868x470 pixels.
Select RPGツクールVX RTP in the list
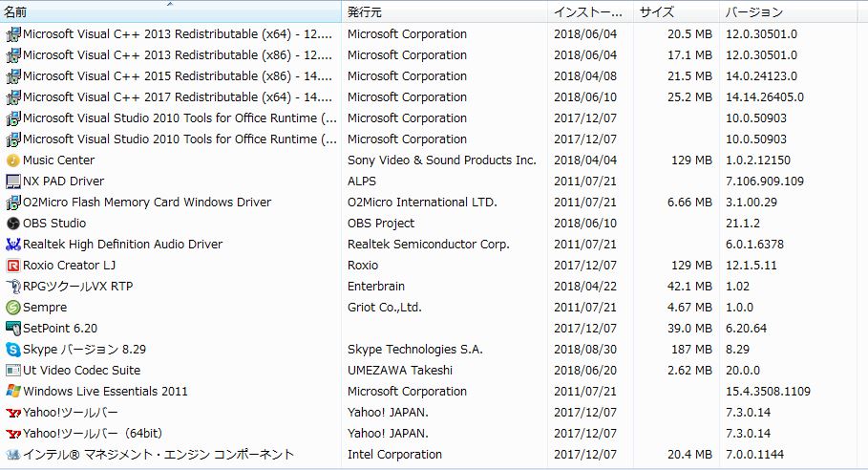pyautogui.click(x=77, y=287)
